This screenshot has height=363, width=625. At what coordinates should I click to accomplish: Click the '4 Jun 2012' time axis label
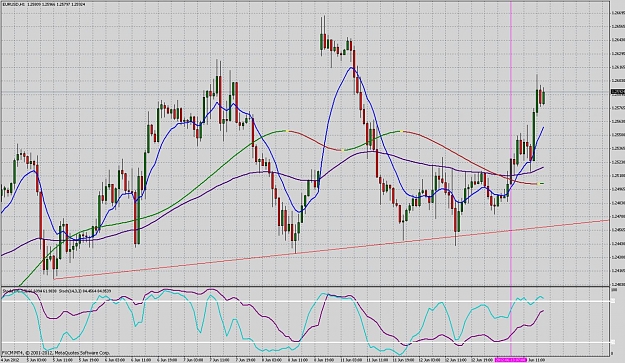(x=10, y=360)
